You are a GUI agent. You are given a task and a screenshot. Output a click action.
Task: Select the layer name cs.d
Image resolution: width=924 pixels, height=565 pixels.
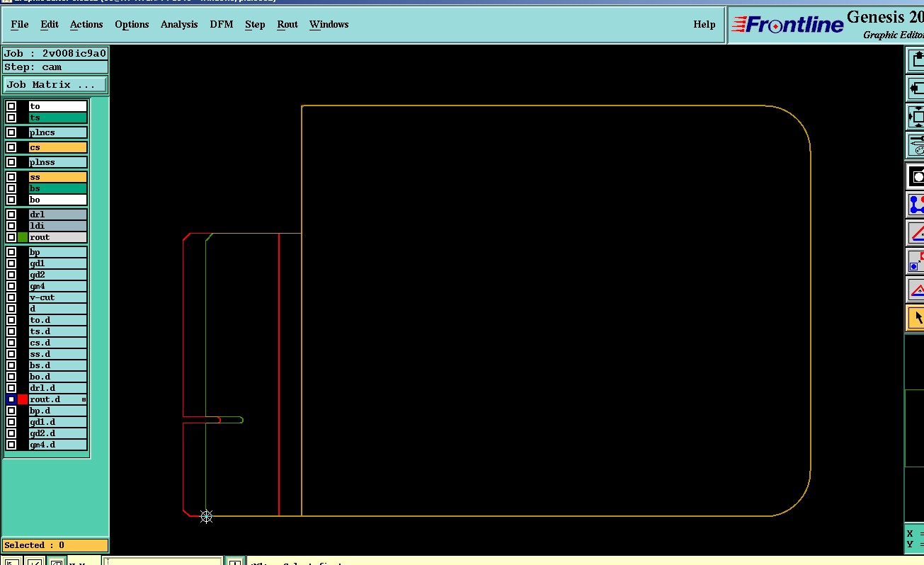(x=58, y=343)
